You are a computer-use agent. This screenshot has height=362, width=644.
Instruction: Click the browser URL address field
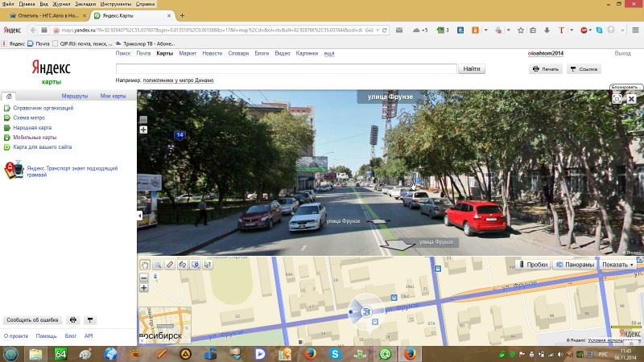point(212,30)
